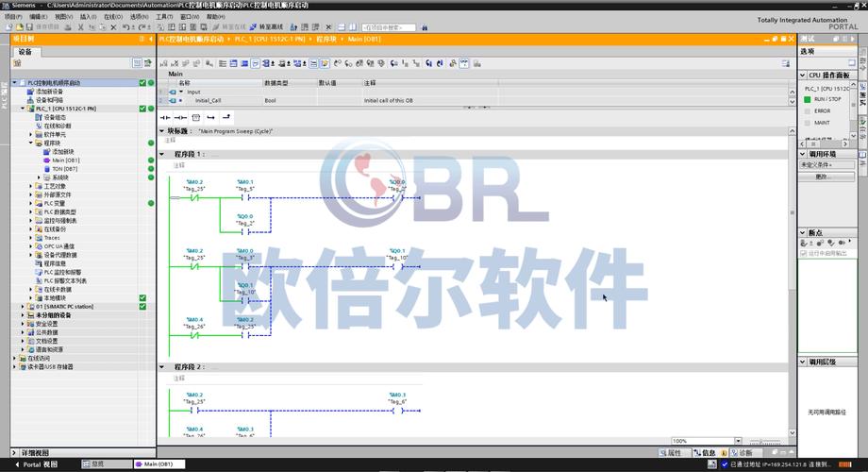Click the project search input field

[x=389, y=27]
